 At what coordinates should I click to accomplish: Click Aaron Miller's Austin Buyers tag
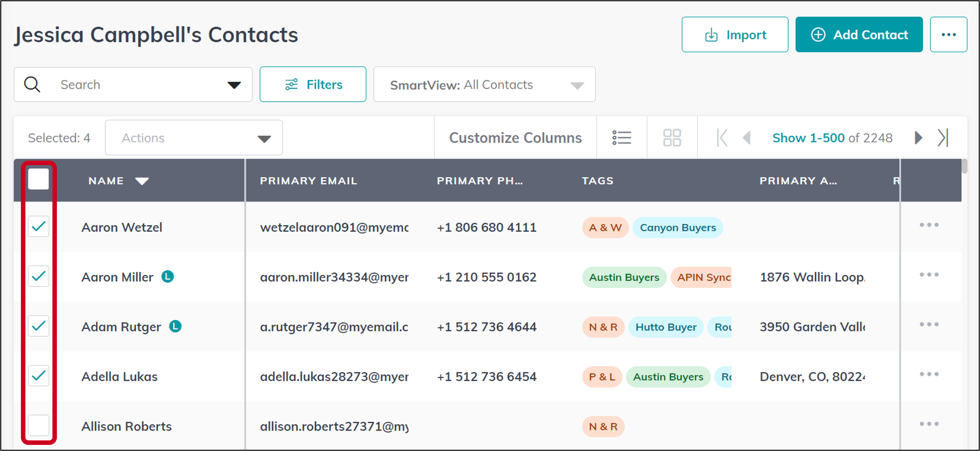pyautogui.click(x=624, y=277)
